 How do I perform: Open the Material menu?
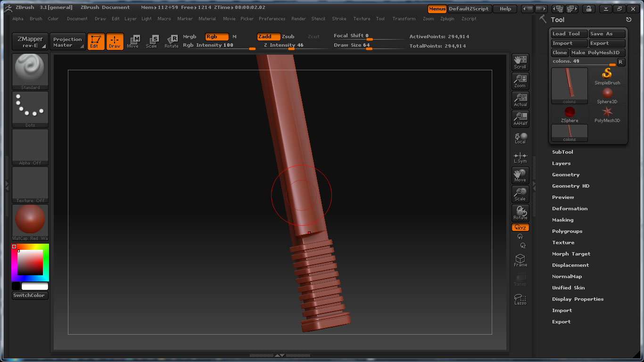click(207, 19)
